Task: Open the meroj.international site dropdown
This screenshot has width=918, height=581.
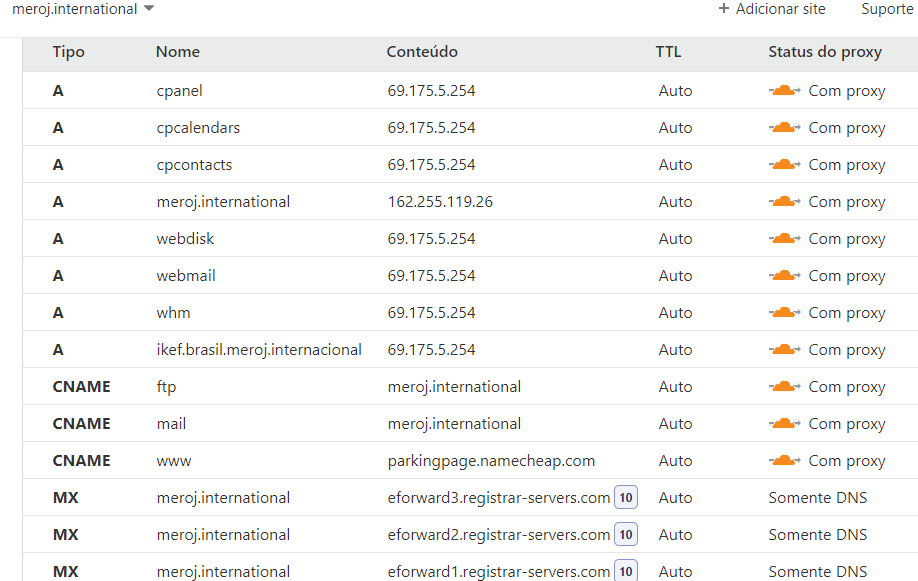Action: point(83,9)
